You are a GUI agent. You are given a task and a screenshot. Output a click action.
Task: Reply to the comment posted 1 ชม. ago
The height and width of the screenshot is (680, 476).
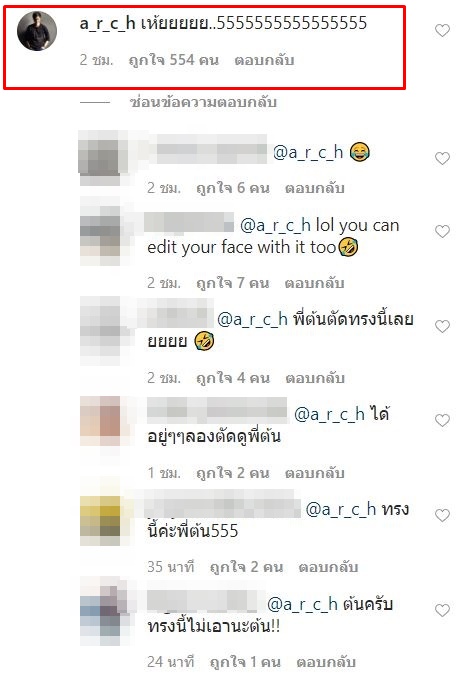[315, 473]
